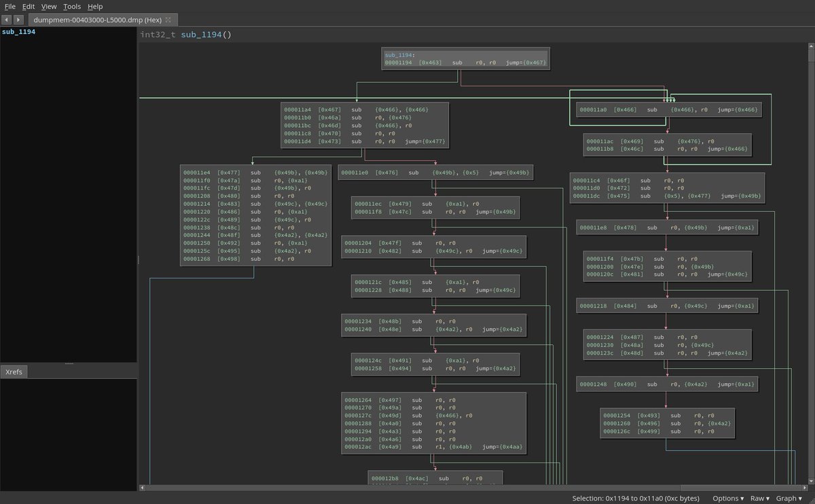Open the Edit menu

tap(29, 6)
